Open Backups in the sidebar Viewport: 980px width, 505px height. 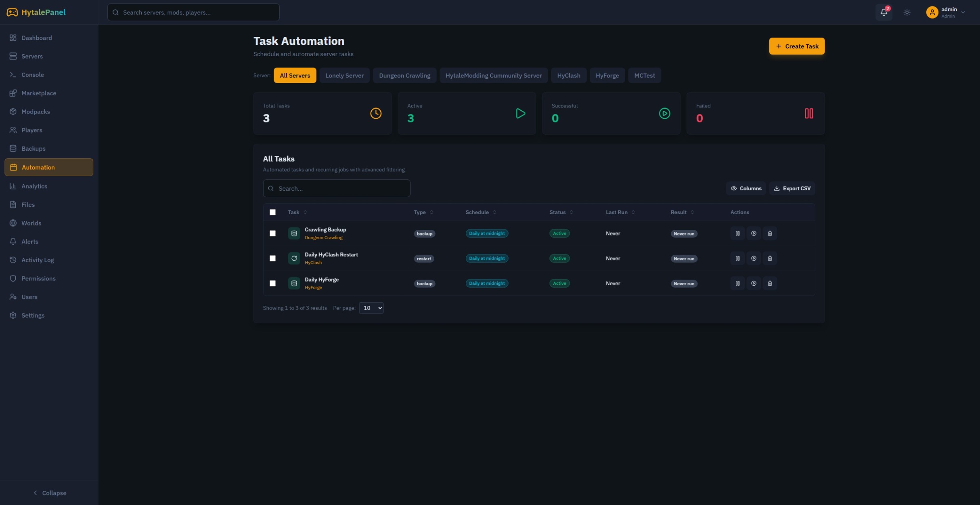(33, 149)
